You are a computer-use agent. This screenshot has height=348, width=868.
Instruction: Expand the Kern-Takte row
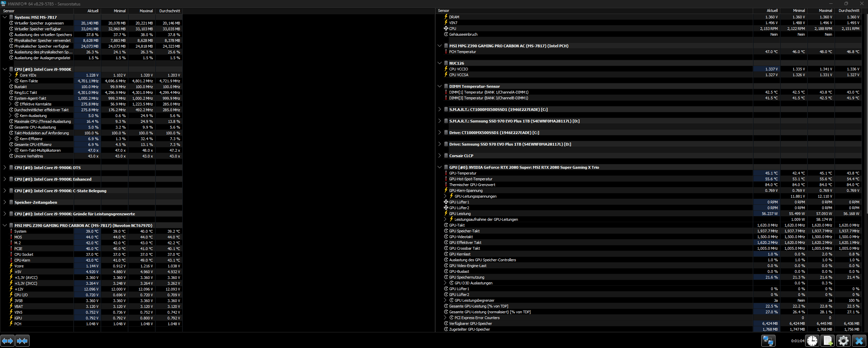pos(10,81)
